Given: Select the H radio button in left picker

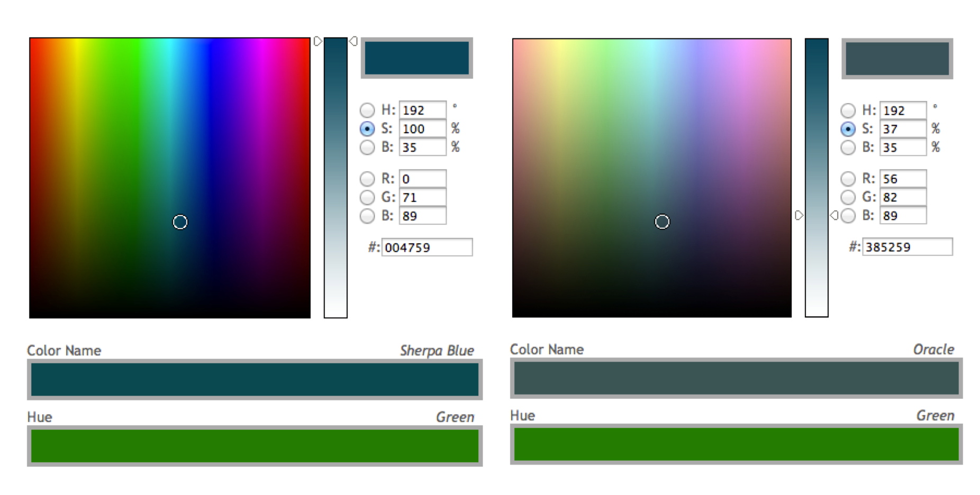Looking at the screenshot, I should point(367,110).
